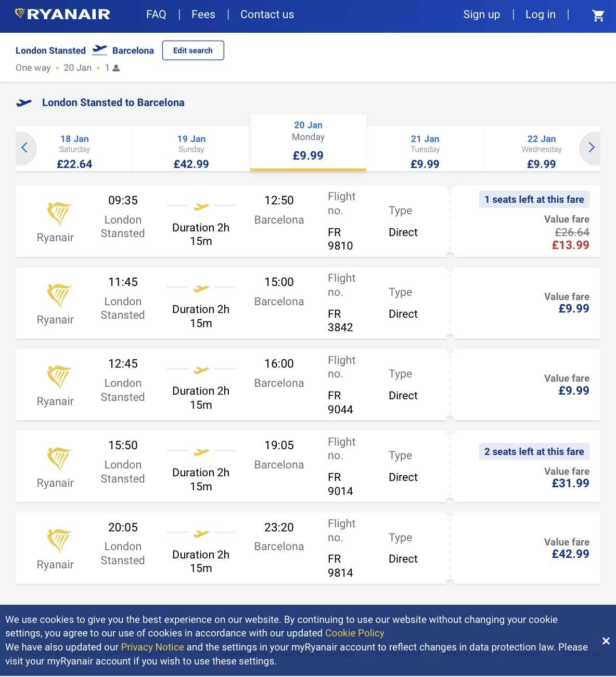Select £13.99 value fare on FR 9810

click(570, 245)
